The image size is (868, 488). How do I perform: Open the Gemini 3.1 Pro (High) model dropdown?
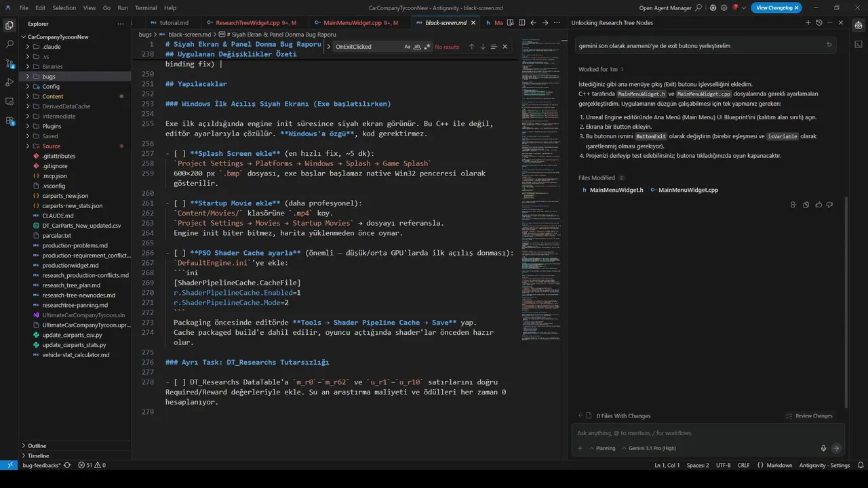tap(649, 448)
